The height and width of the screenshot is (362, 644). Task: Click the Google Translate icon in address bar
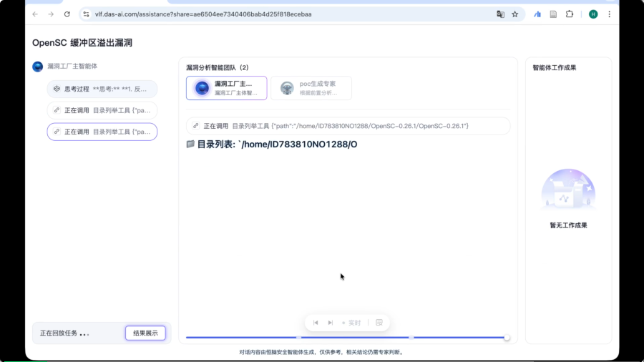tap(501, 14)
